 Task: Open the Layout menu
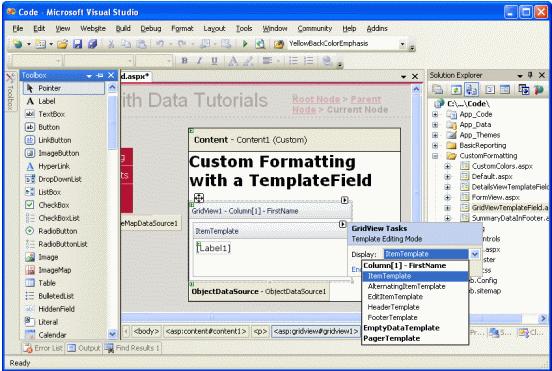pyautogui.click(x=214, y=29)
